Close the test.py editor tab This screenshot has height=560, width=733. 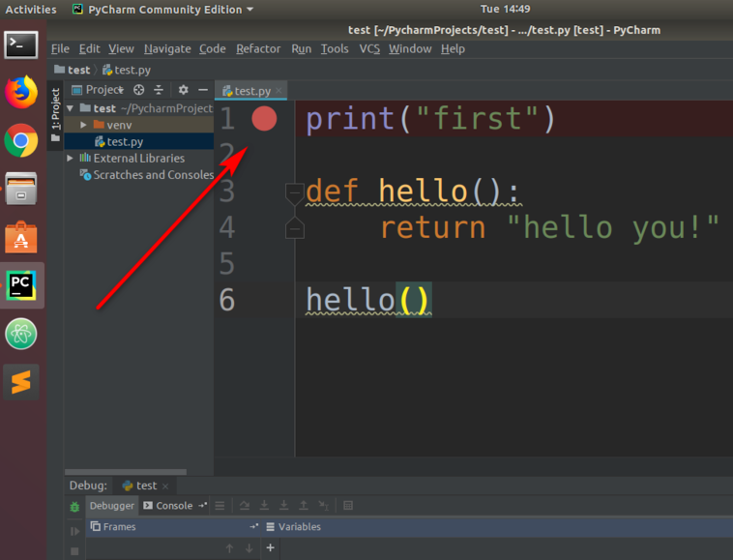point(279,91)
